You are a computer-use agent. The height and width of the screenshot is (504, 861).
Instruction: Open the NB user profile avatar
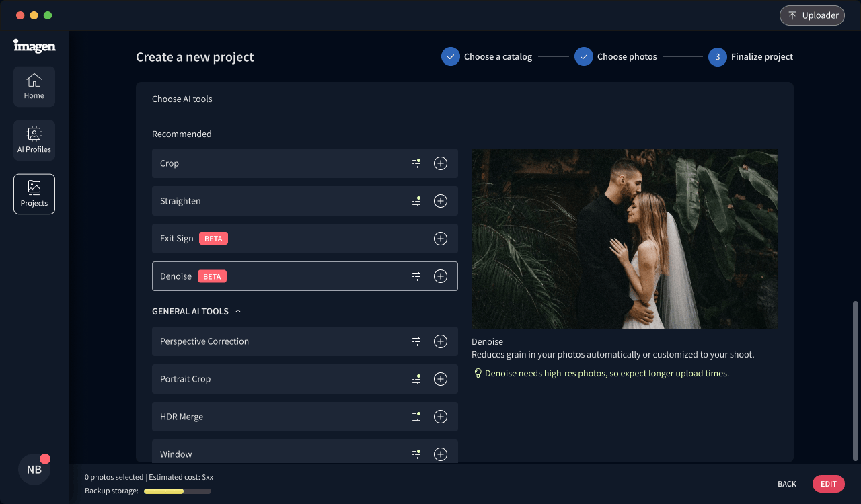point(34,470)
